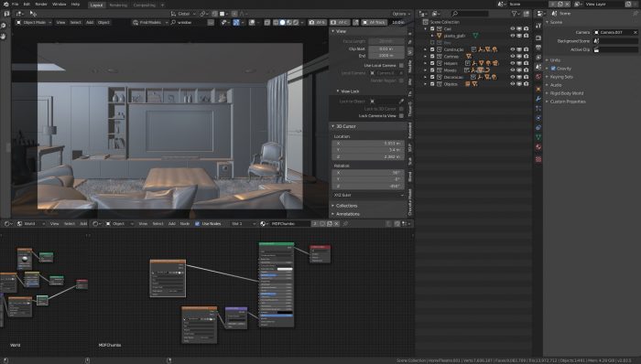
Task: Open the viewport View menu
Action: pos(61,23)
